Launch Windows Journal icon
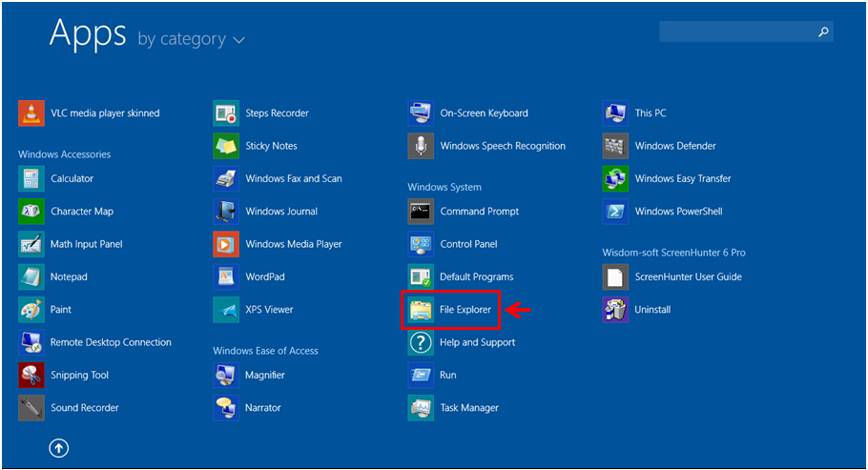 point(226,212)
